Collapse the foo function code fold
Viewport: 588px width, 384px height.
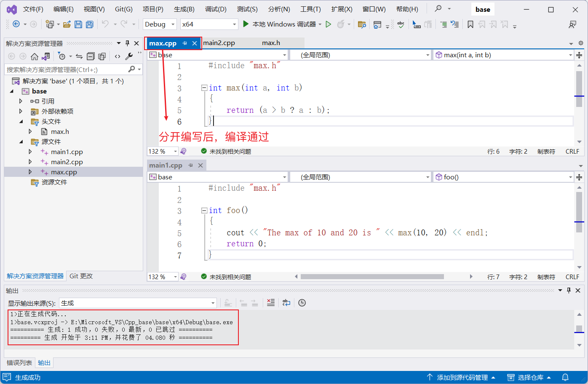tap(204, 210)
